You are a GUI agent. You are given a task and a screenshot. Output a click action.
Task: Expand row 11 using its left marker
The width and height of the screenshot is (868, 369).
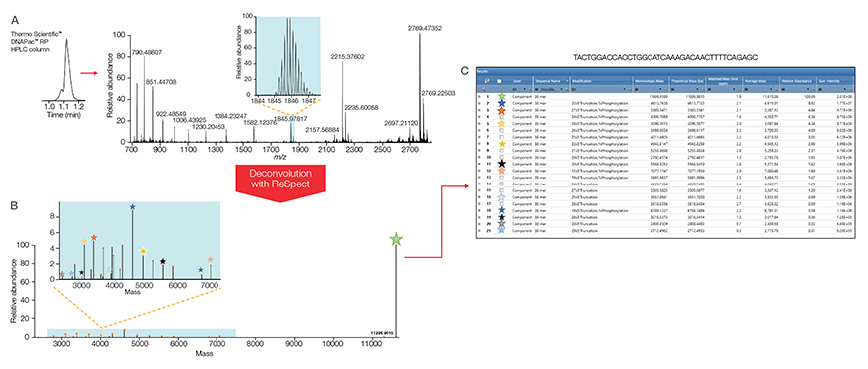(479, 164)
